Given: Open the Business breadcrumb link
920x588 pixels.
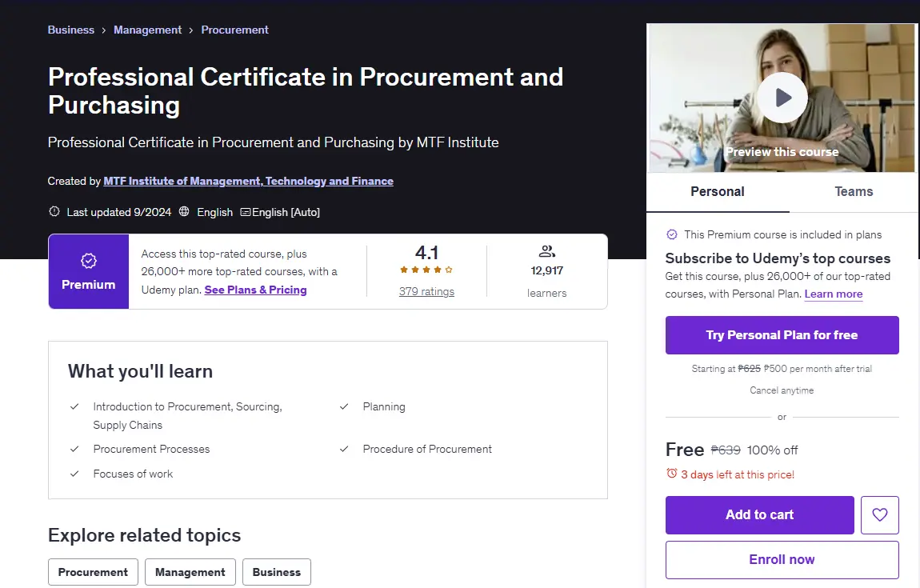Looking at the screenshot, I should coord(71,30).
